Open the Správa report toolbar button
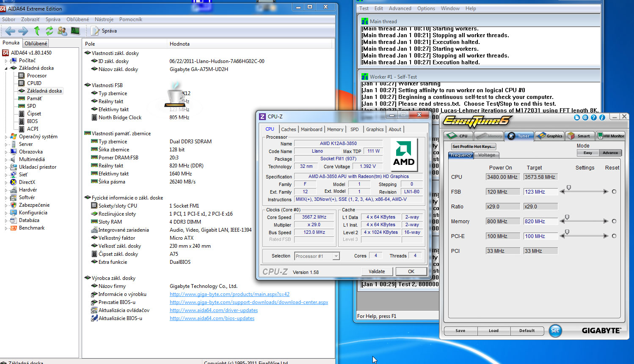The width and height of the screenshot is (634, 364). pos(104,31)
